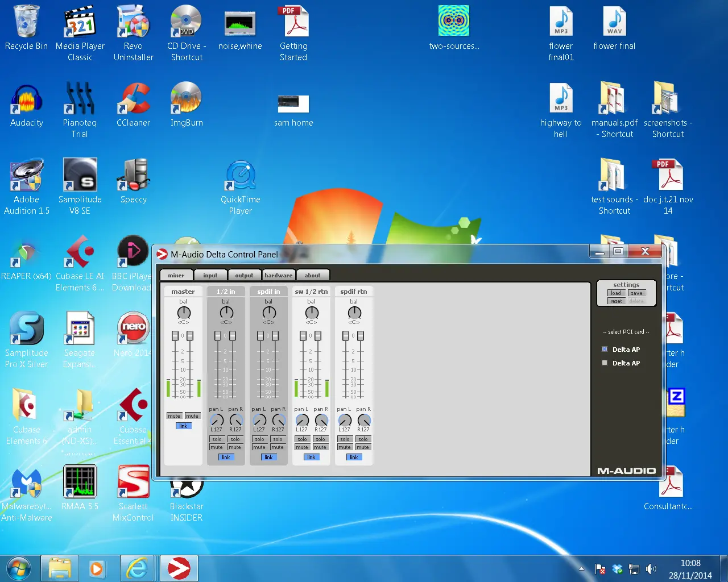Open Internet Explorer from the taskbar

coord(136,568)
